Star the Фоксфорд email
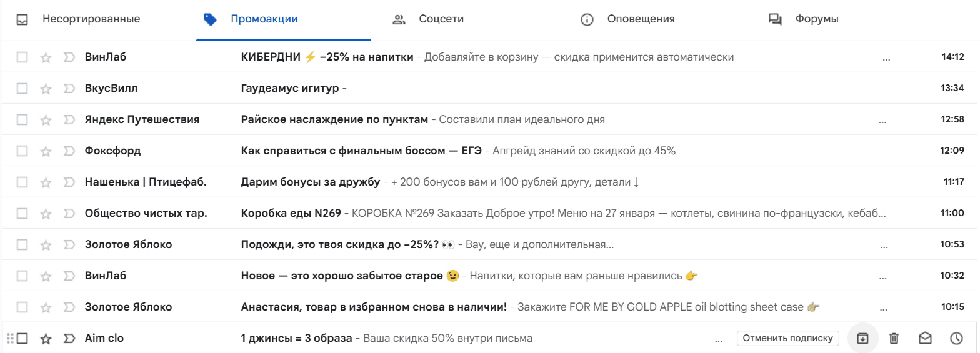This screenshot has height=353, width=980. 46,151
